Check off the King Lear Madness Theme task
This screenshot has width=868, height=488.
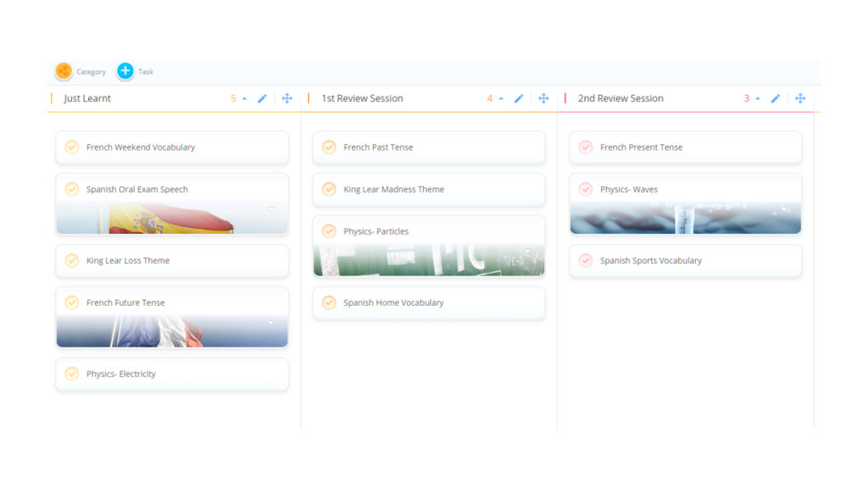coord(329,190)
